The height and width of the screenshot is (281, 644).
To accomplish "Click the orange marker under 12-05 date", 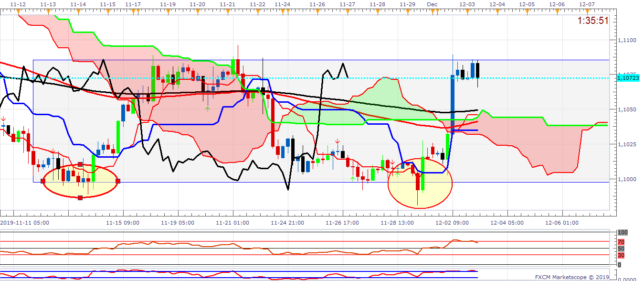I will click(528, 11).
